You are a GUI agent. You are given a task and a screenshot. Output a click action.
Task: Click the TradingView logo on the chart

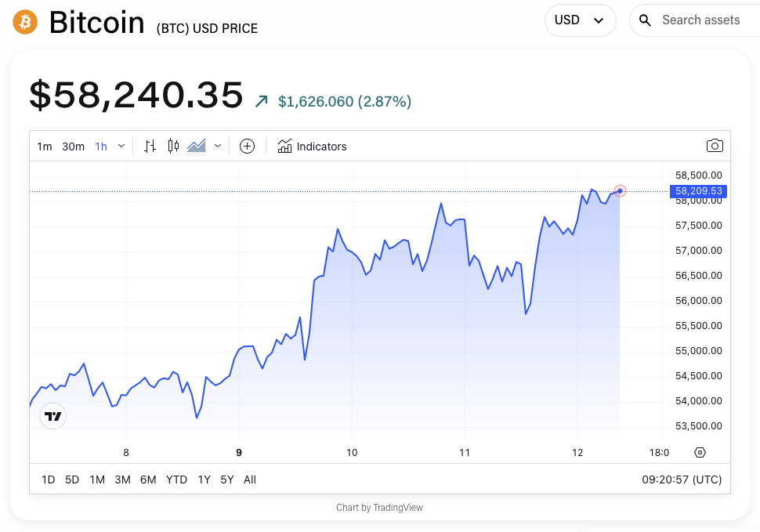52,416
